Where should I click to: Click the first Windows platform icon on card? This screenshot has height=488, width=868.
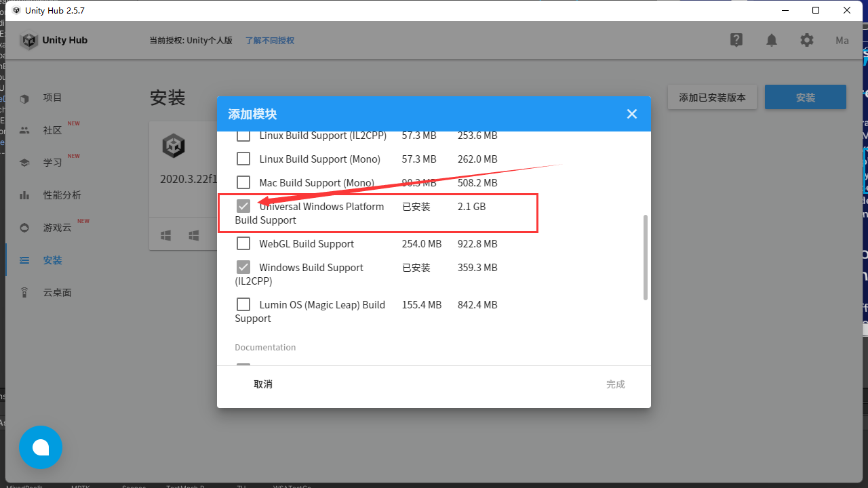click(x=166, y=236)
